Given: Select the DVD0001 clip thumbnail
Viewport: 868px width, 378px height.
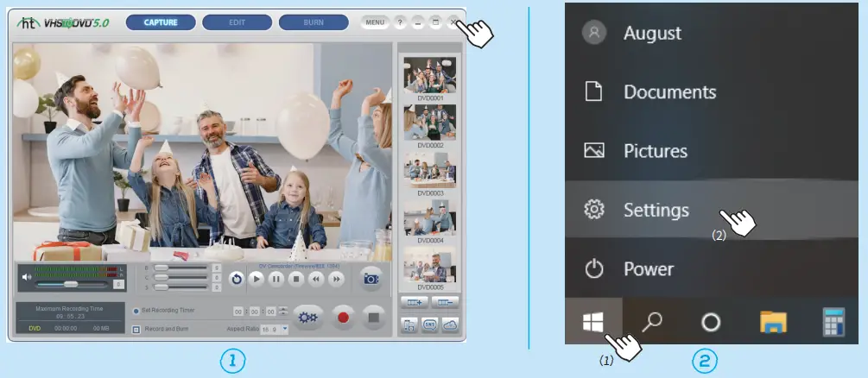Looking at the screenshot, I should coord(430,75).
